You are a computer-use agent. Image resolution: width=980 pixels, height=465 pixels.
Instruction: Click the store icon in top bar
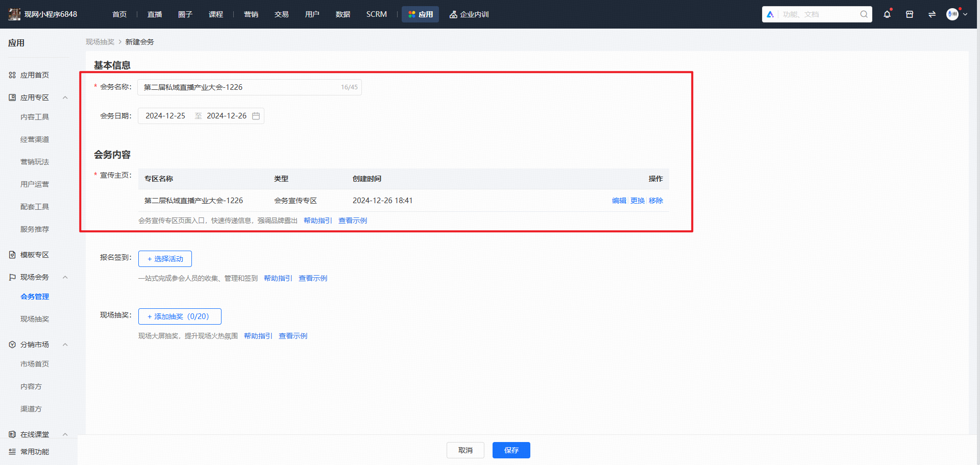910,14
